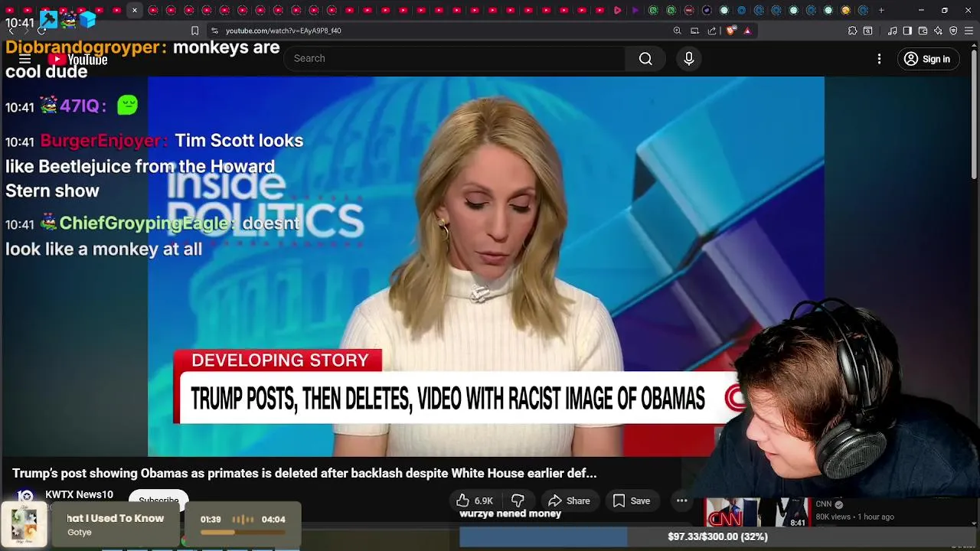This screenshot has height=551, width=980.
Task: Open the Brave VPN shield icon
Action: click(953, 31)
